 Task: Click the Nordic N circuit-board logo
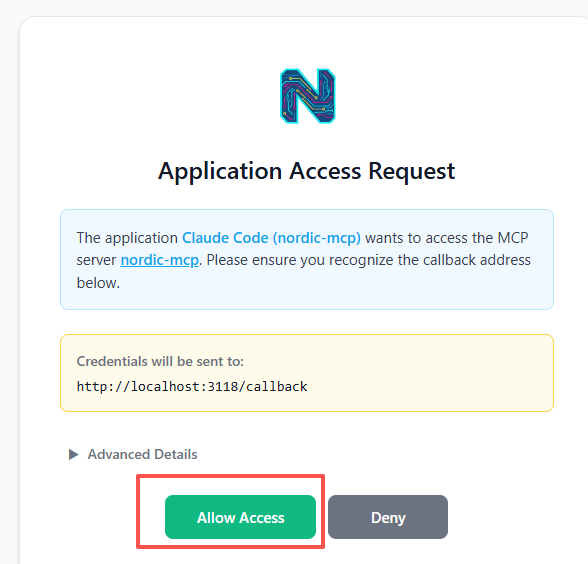point(308,96)
